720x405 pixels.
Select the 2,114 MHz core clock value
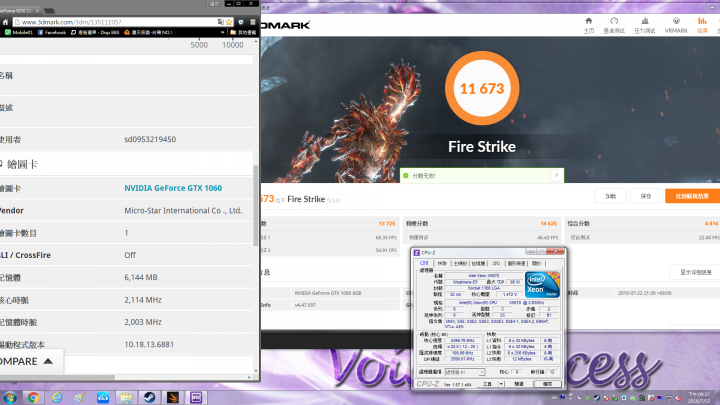[x=143, y=300]
